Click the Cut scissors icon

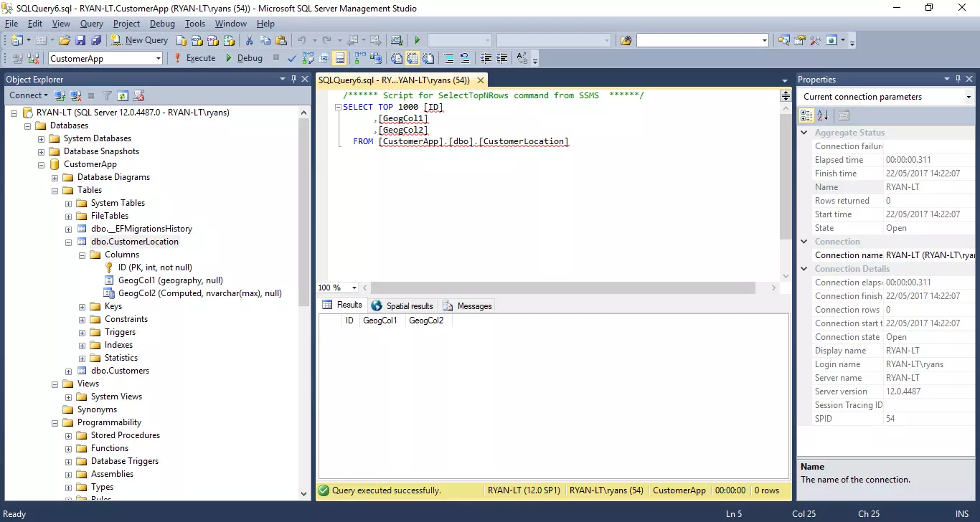coord(249,40)
